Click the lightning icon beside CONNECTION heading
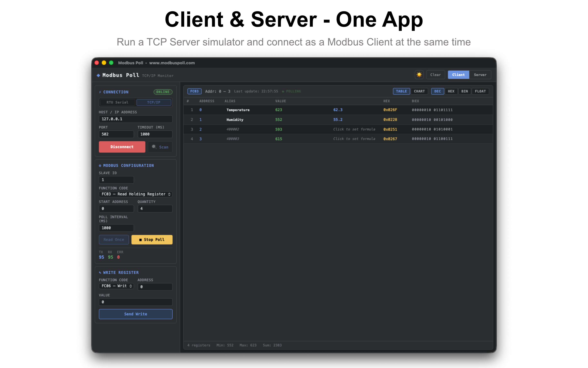Image resolution: width=588 pixels, height=368 pixels. (100, 92)
